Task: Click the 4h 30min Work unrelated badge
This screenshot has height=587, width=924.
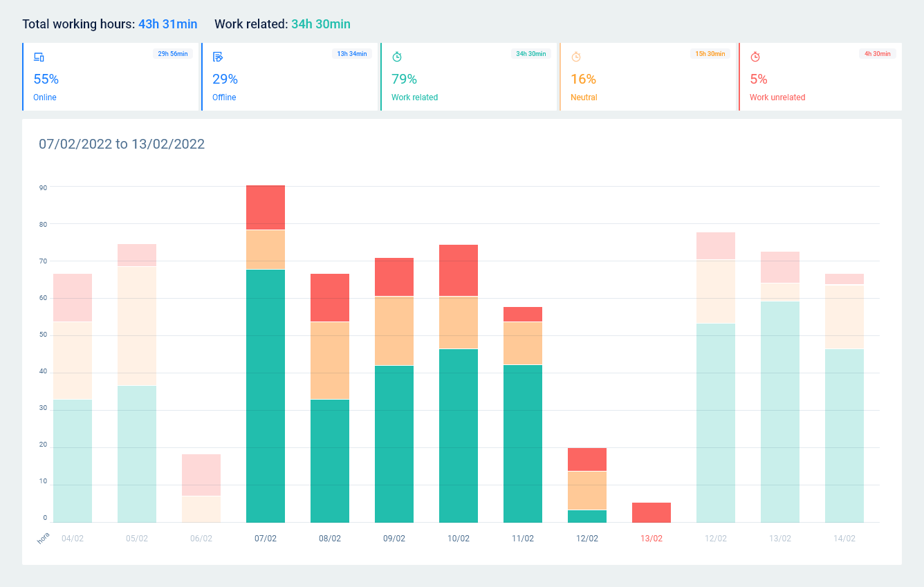Action: pyautogui.click(x=878, y=54)
